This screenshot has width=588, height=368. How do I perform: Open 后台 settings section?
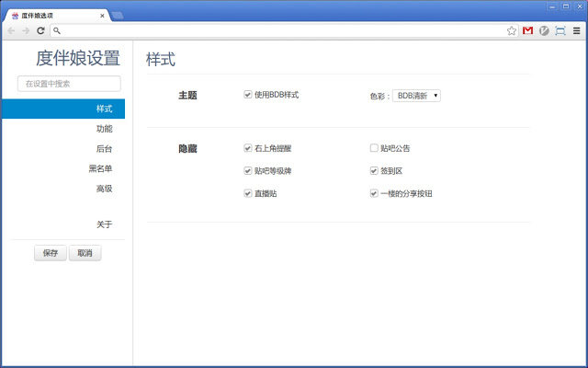[x=104, y=149]
